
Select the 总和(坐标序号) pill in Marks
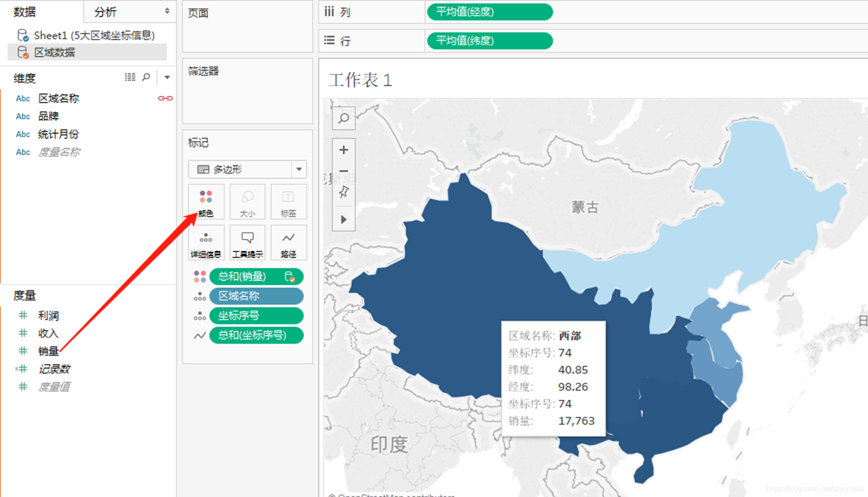(256, 336)
